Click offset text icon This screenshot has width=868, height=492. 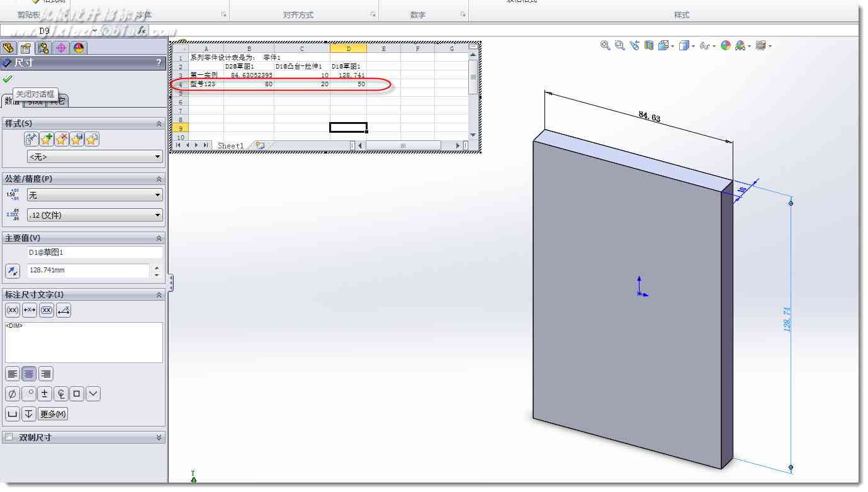pyautogui.click(x=64, y=310)
